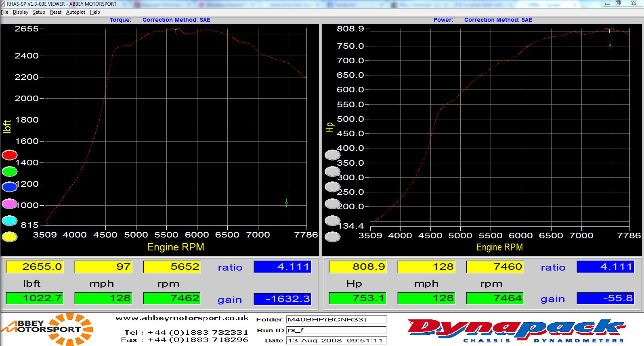
Task: Open the Autoplot menu
Action: tap(76, 12)
